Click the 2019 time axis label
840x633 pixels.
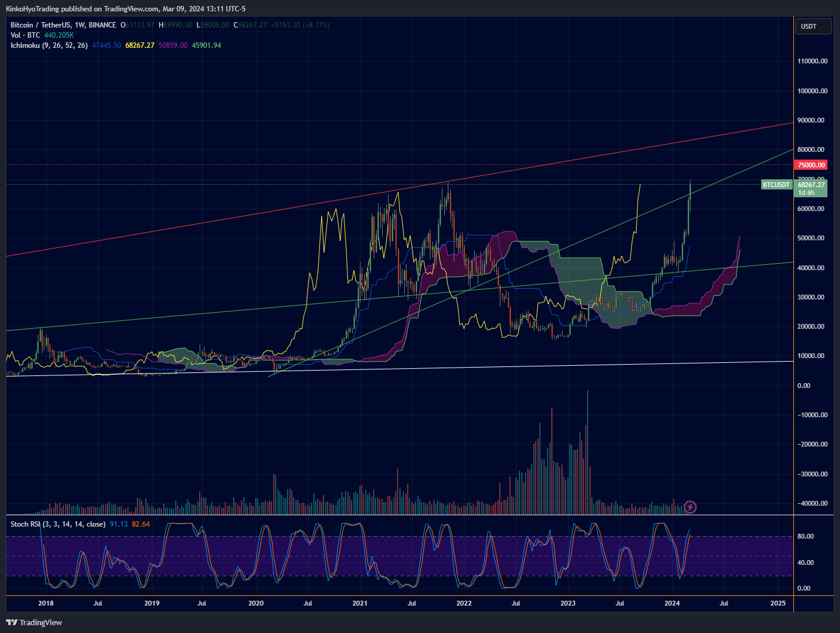click(152, 604)
